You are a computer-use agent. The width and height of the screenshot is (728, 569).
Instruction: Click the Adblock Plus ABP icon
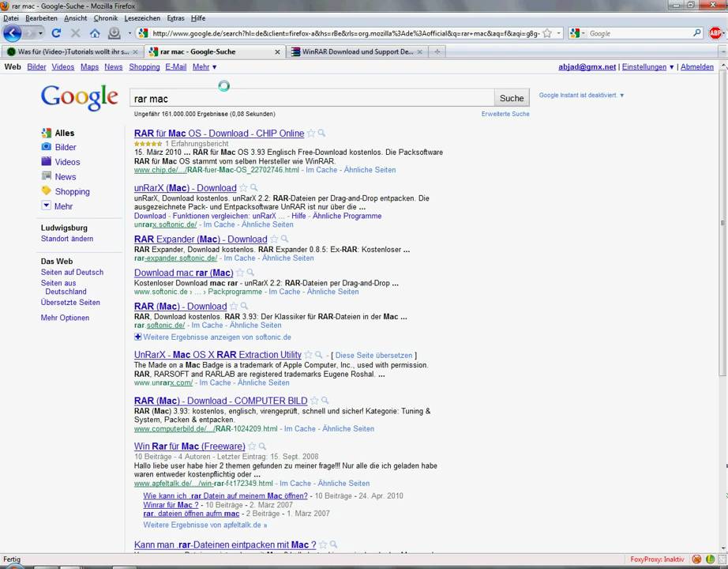point(715,33)
